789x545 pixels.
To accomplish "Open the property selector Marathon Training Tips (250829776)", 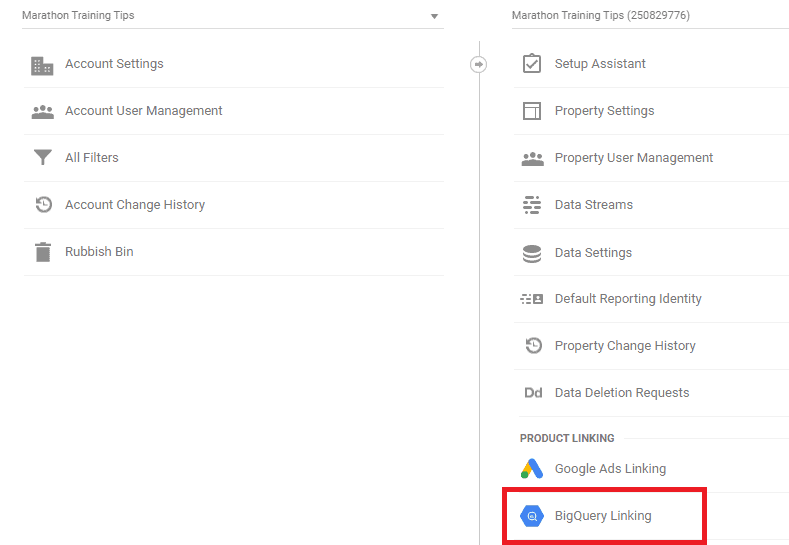I will coord(650,16).
